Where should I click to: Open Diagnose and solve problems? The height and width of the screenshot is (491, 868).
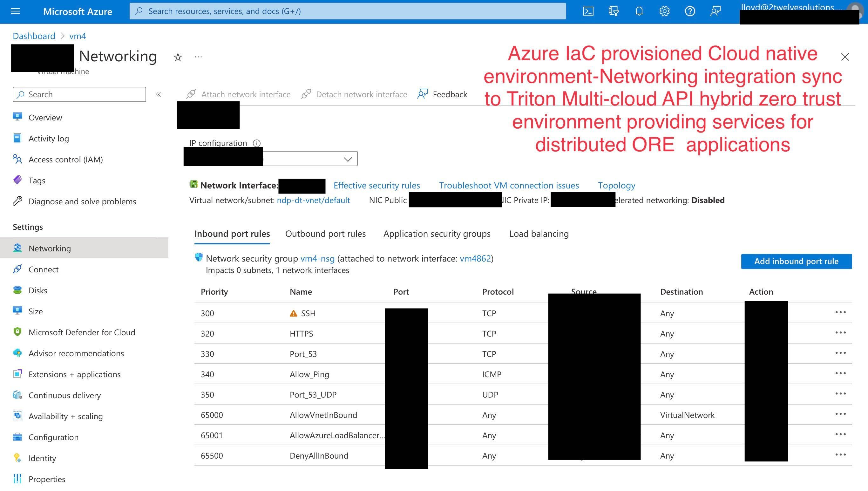tap(82, 201)
